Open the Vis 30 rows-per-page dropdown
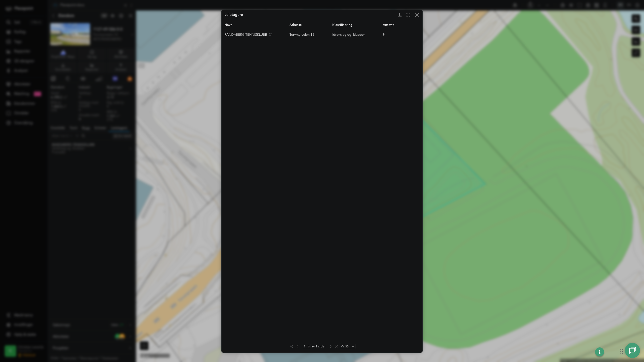The image size is (644, 362). (347, 346)
